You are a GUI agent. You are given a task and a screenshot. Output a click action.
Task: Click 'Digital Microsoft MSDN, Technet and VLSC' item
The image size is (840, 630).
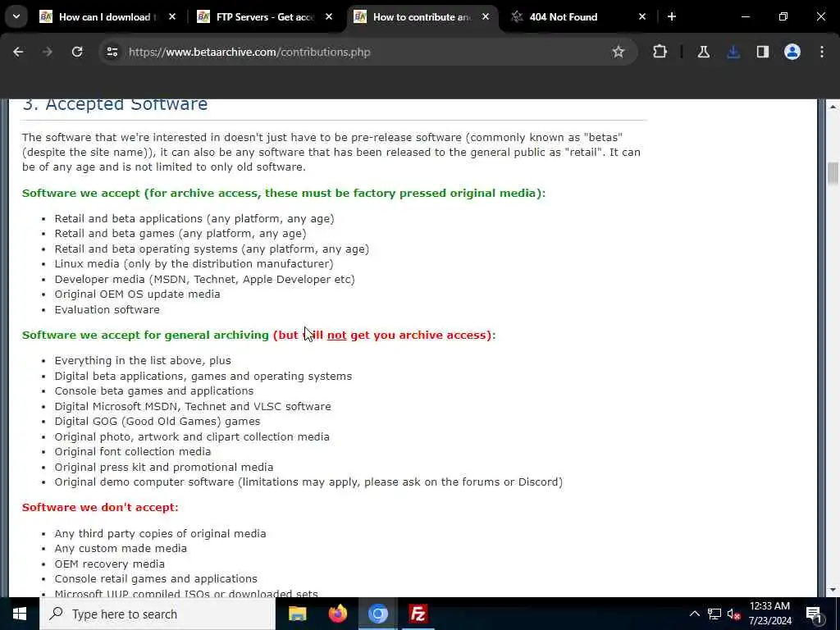[x=192, y=407]
